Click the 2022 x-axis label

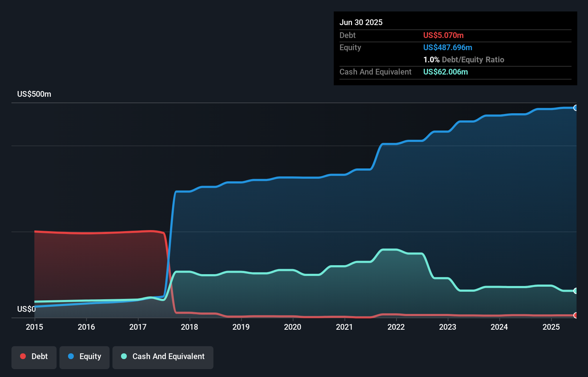point(396,327)
